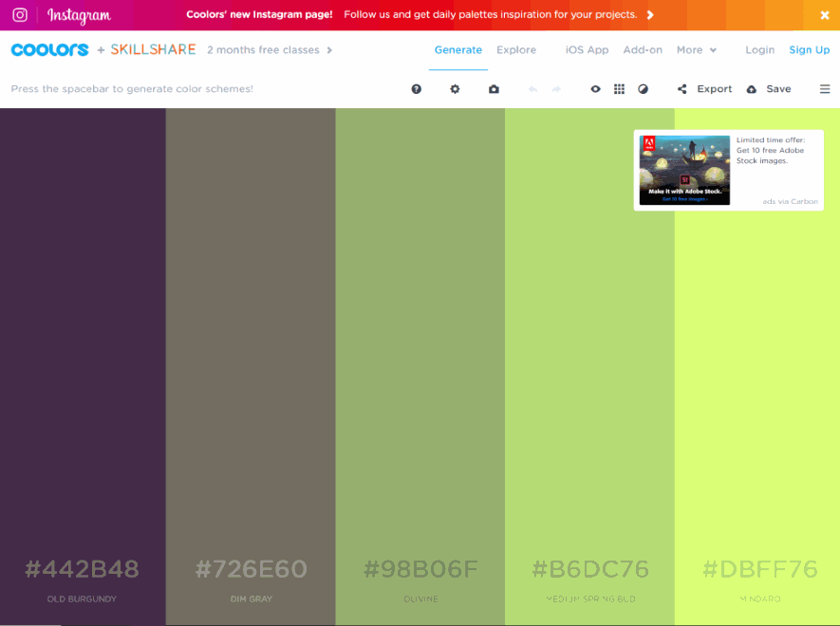This screenshot has height=626, width=840.
Task: Close the Instagram promo banner
Action: 824,15
